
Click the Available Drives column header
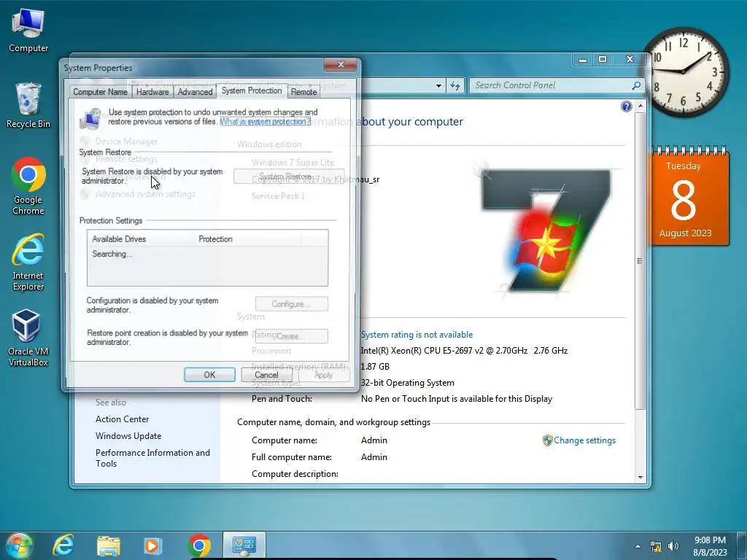(x=141, y=239)
